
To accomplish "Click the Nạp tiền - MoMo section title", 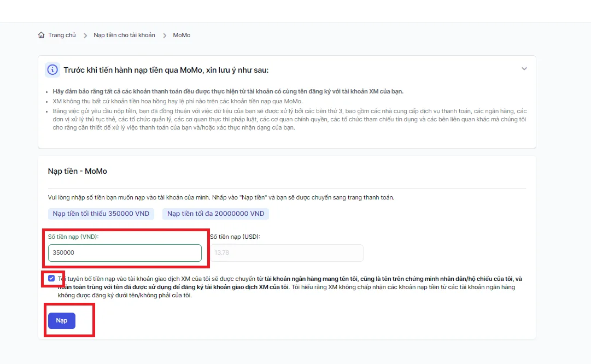I will pos(77,171).
